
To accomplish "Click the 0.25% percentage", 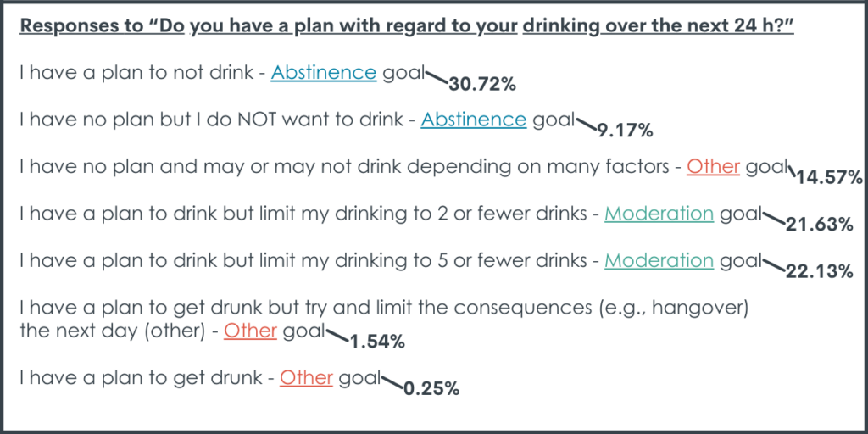I will [x=431, y=388].
